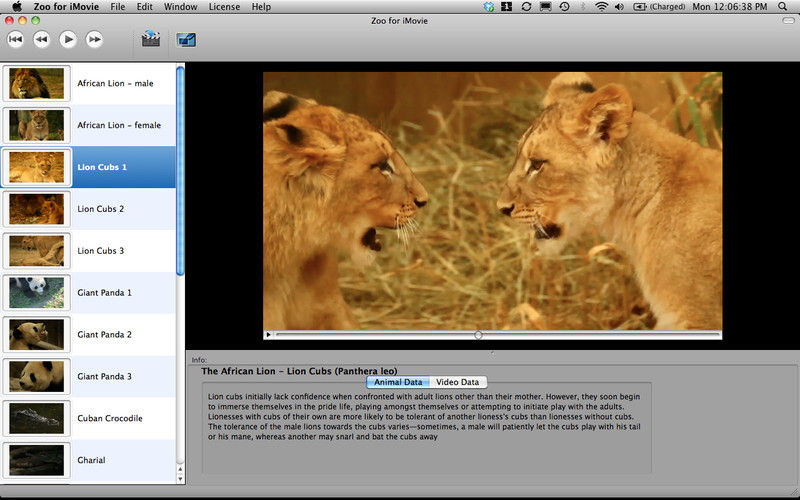Click the title 'The African Lion – Lion Cubs'
Viewport: 800px width, 500px height.
click(299, 371)
